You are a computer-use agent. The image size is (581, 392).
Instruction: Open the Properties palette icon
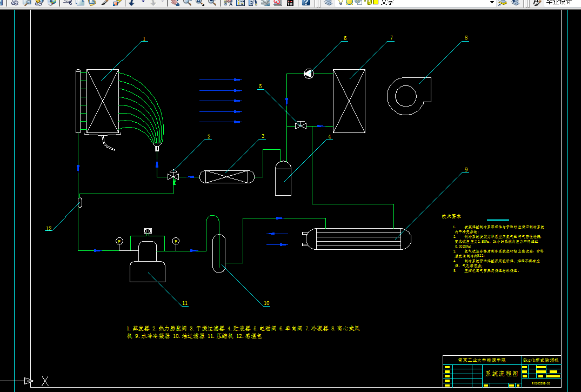(228, 2)
